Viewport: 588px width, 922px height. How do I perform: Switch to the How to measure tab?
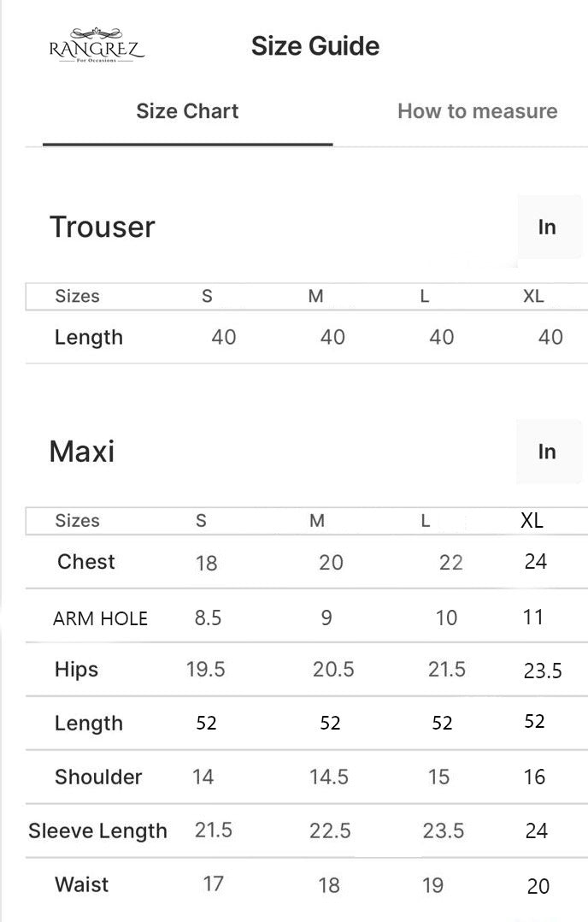click(x=476, y=111)
